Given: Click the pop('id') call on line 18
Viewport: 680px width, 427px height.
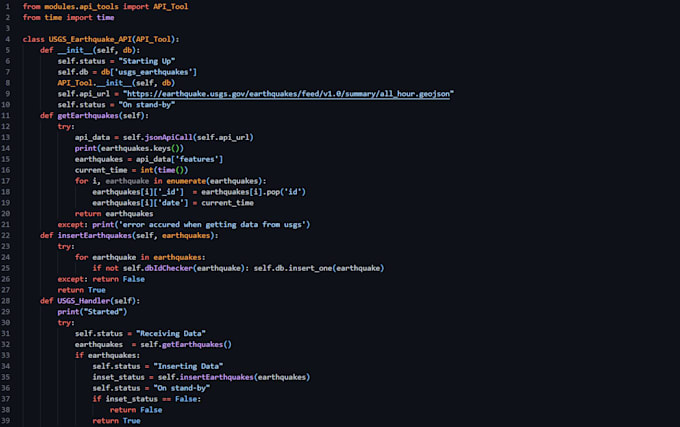Looking at the screenshot, I should [x=287, y=192].
